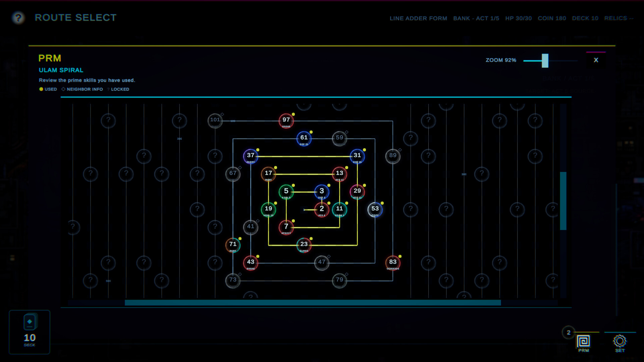Click the vertical scrollbar thumb beside spiral
644x362 pixels.
(563, 201)
